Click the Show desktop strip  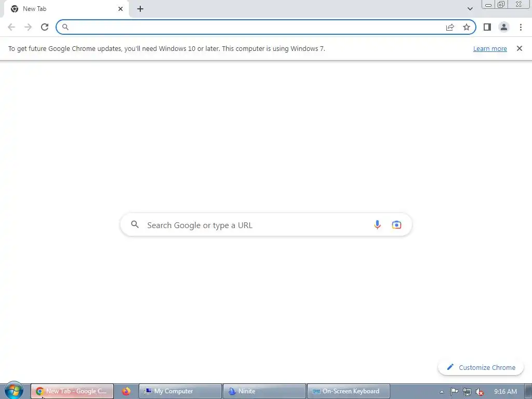528,391
